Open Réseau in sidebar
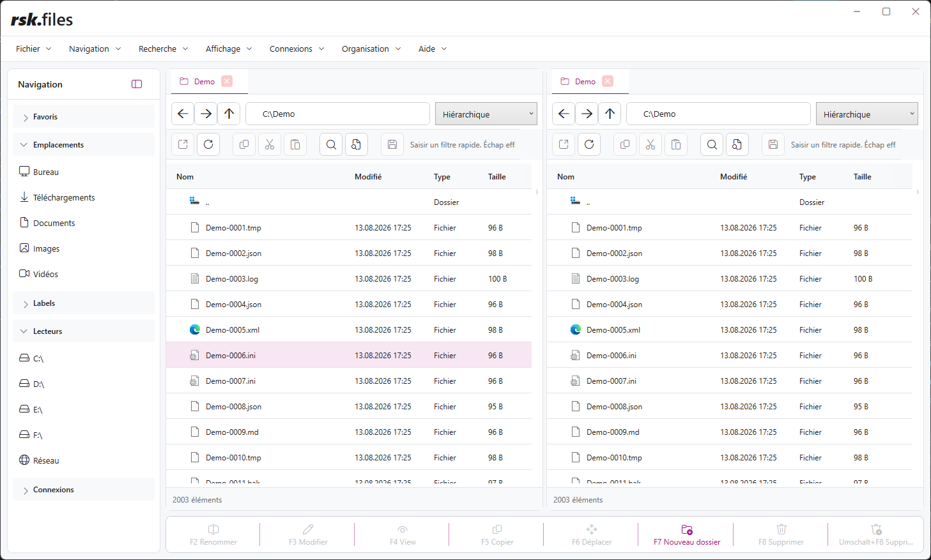Screen dimensions: 931x560 click(84, 460)
